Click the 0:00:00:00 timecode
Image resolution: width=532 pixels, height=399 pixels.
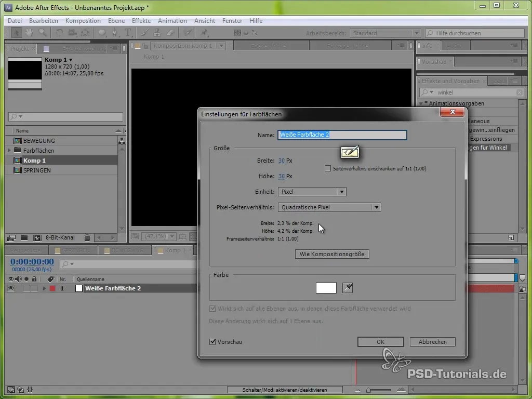32,262
